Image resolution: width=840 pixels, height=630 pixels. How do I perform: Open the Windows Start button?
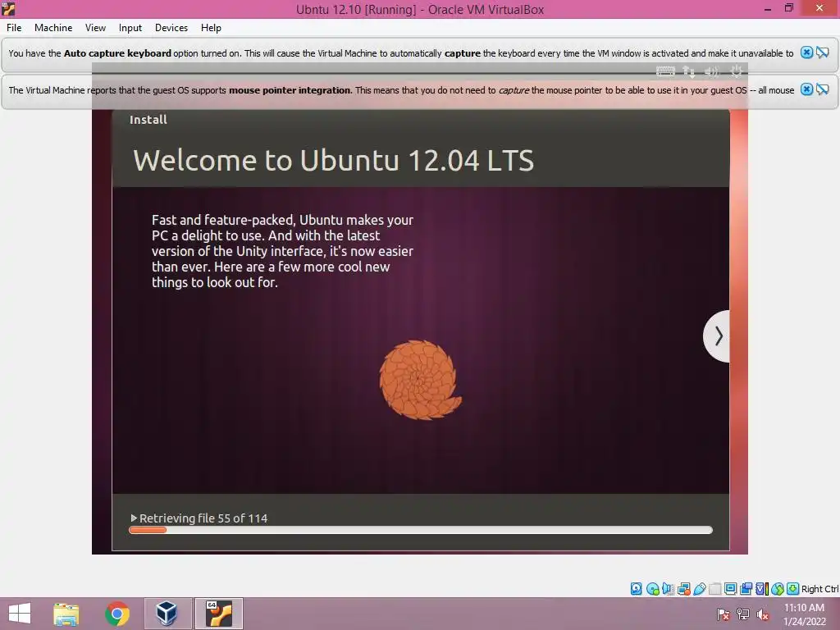coord(20,614)
